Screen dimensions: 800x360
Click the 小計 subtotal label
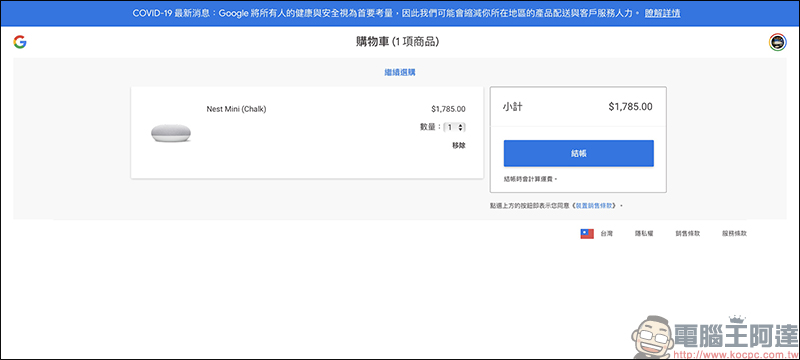512,107
